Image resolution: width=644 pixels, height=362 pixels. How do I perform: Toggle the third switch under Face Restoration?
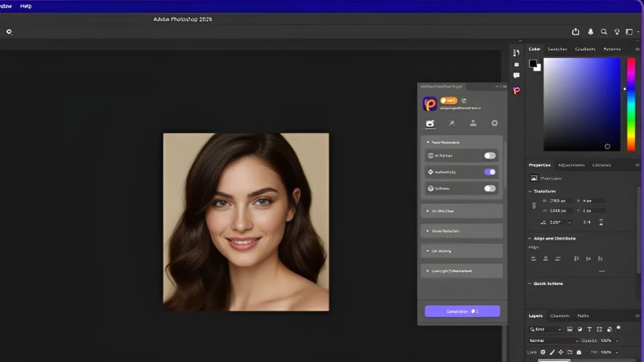[489, 188]
